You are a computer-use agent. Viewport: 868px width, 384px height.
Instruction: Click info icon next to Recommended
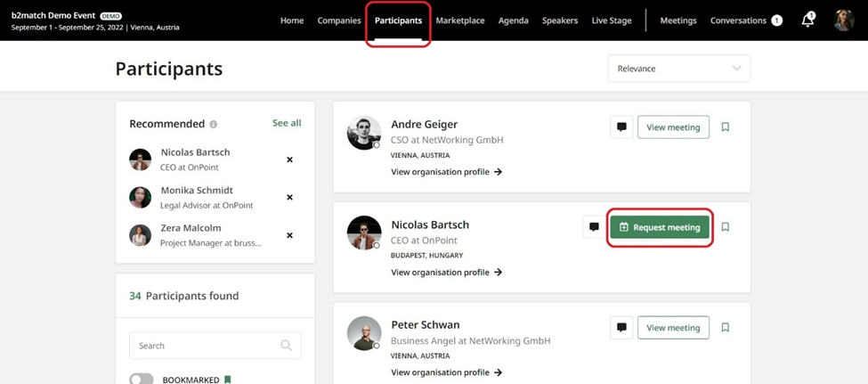point(214,125)
